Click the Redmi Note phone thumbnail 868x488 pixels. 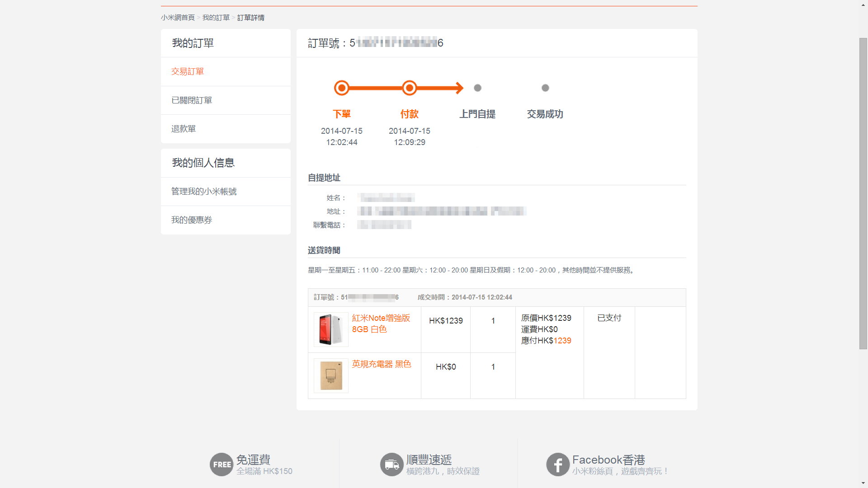(331, 329)
